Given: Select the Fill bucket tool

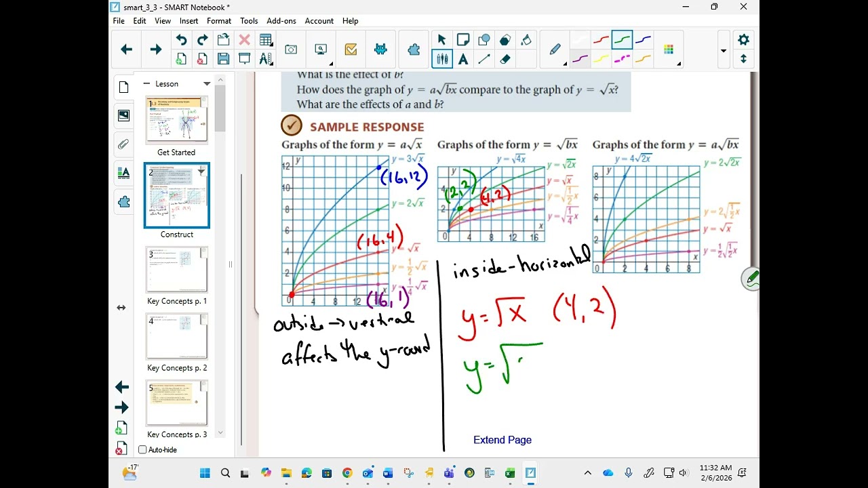Looking at the screenshot, I should [x=526, y=40].
